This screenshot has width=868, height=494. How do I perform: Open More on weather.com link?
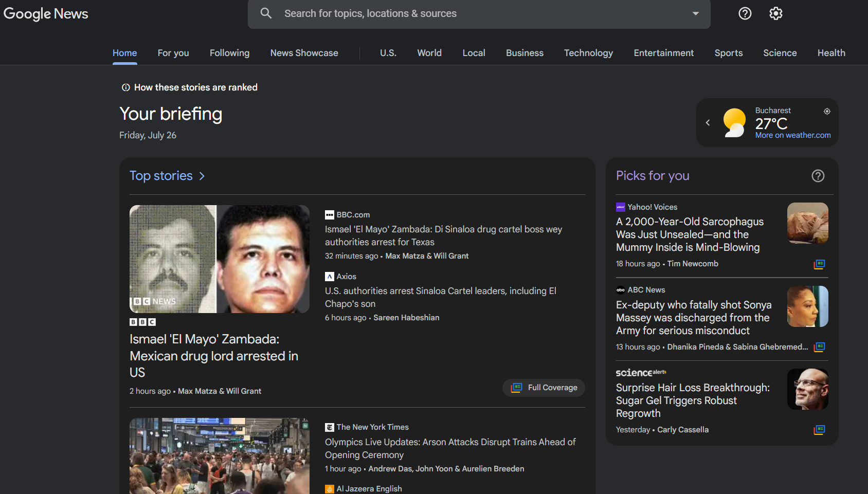click(x=793, y=135)
